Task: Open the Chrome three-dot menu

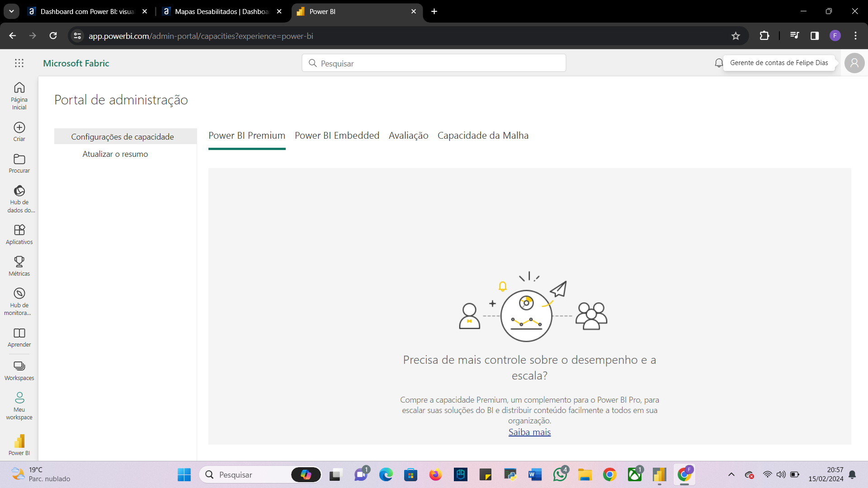Action: [x=855, y=36]
